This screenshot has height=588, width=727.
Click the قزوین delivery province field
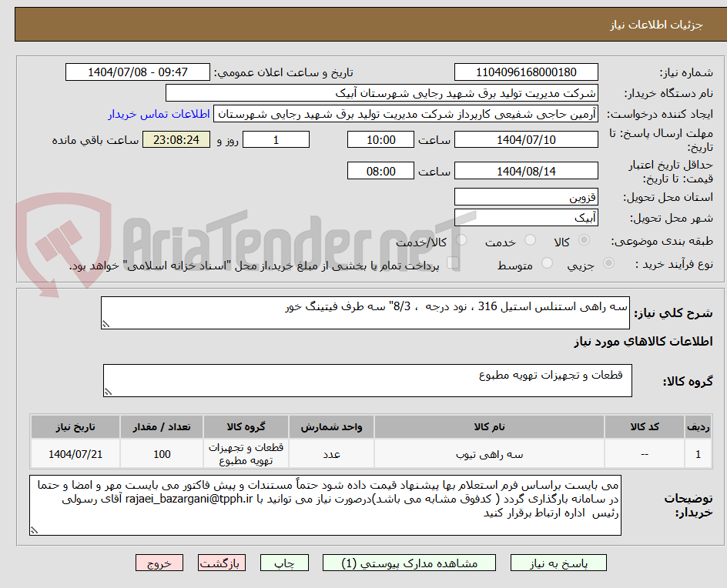[527, 197]
